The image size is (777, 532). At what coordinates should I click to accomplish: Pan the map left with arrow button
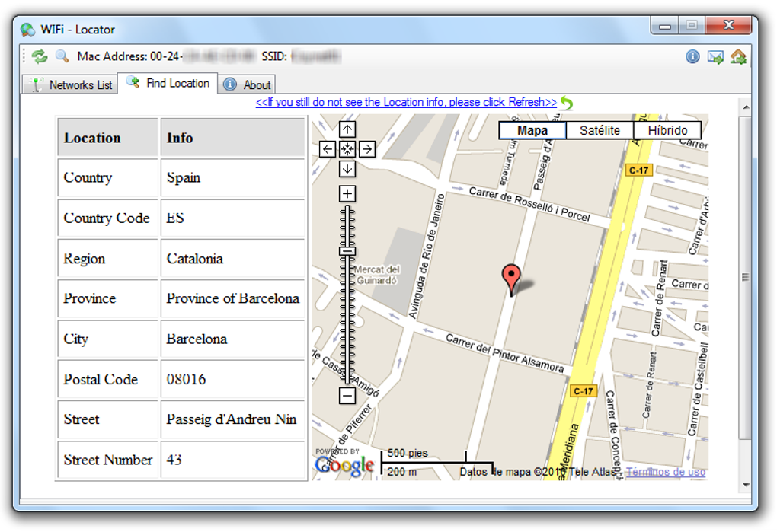tap(328, 149)
